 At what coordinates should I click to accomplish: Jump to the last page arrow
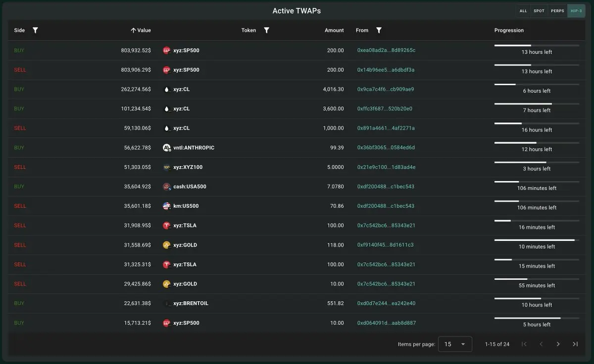(575, 344)
